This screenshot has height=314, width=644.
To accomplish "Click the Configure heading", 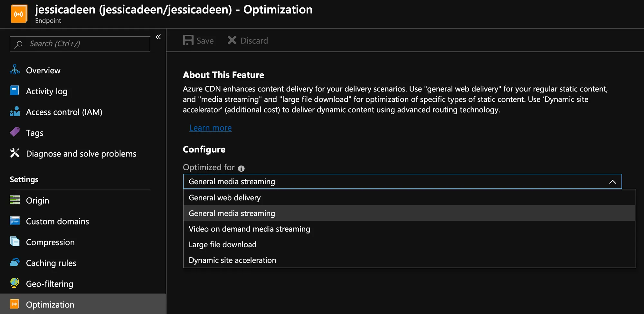I will [204, 149].
